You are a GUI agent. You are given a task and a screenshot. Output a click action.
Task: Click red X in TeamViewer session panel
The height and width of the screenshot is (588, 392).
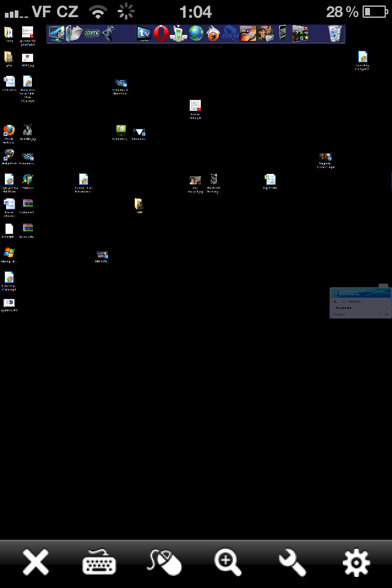[x=335, y=301]
